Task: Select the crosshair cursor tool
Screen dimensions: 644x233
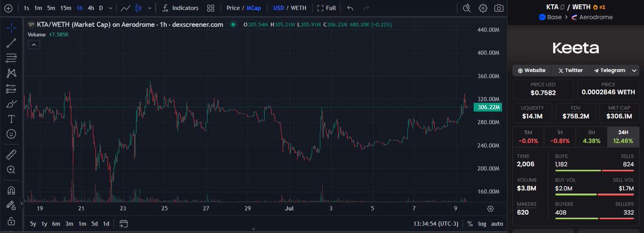Action: coord(11,27)
